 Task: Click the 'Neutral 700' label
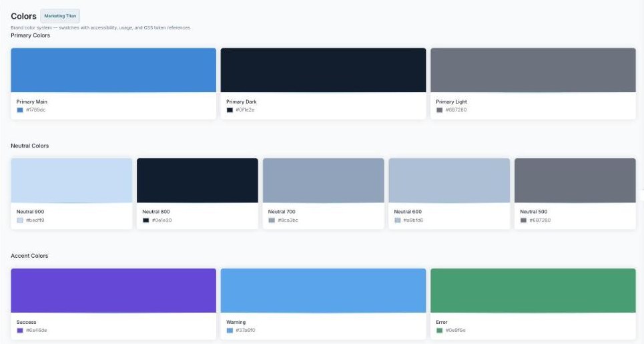(x=282, y=212)
